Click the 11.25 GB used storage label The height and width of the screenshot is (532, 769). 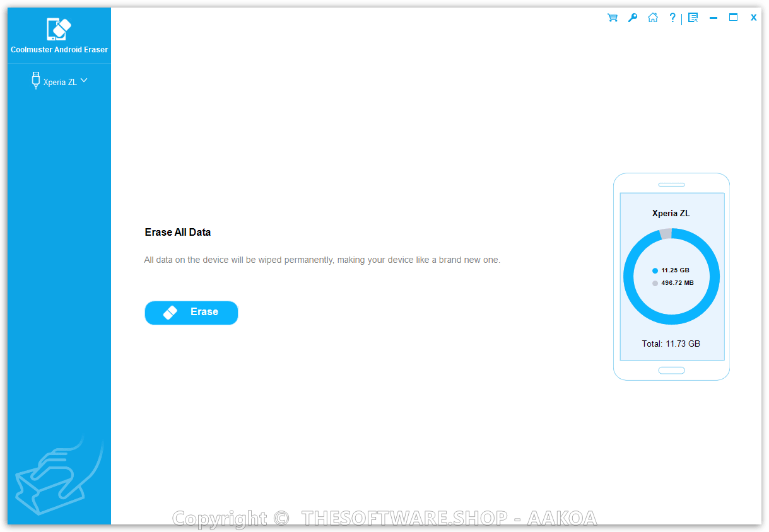[676, 270]
